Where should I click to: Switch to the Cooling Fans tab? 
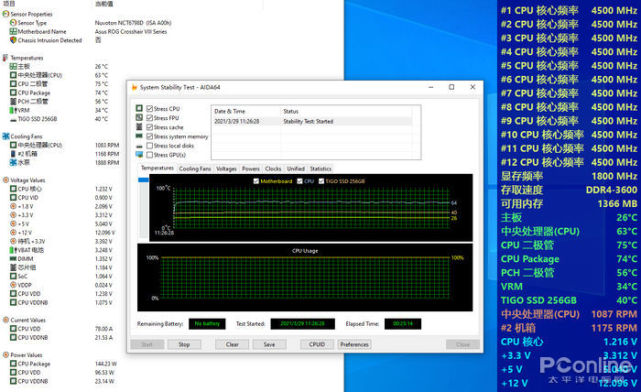[195, 168]
